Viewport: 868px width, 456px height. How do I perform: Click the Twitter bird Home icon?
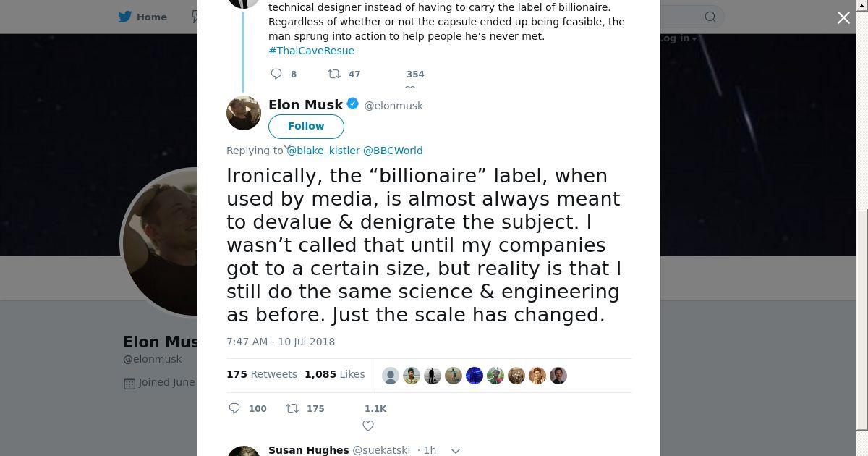(125, 17)
